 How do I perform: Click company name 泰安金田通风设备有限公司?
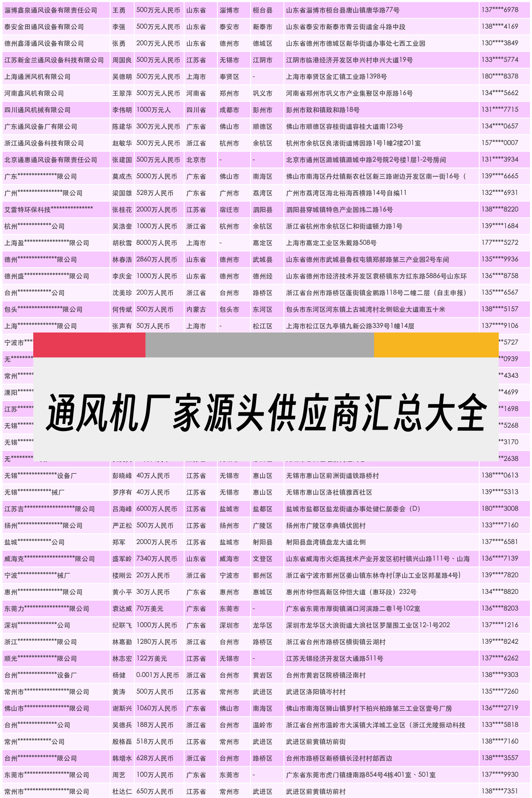[44, 27]
